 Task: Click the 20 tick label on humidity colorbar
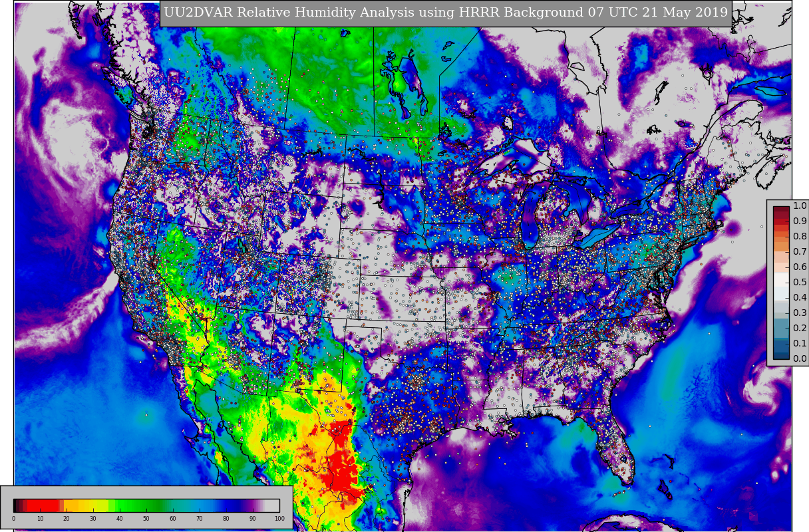[x=67, y=519]
